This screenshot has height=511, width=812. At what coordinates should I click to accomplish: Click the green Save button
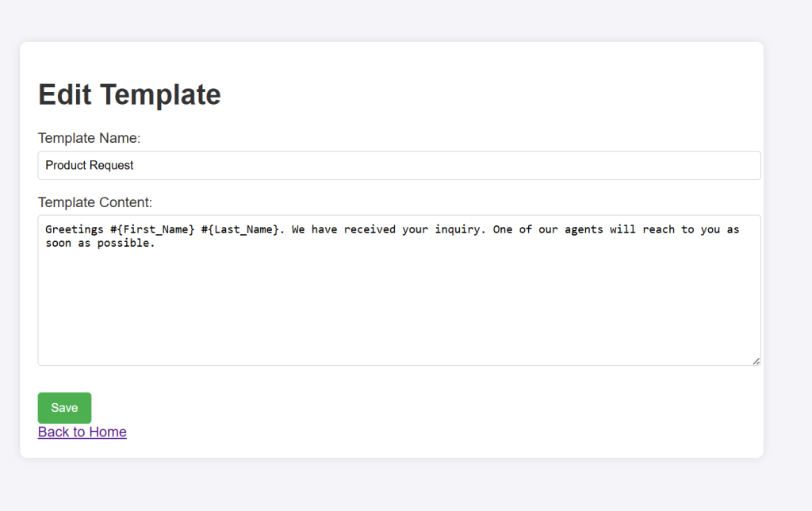pos(64,408)
